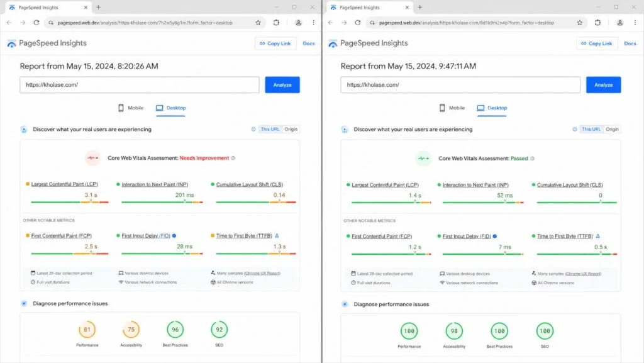644x363 pixels.
Task: Go back in right browser window
Action: tap(331, 23)
